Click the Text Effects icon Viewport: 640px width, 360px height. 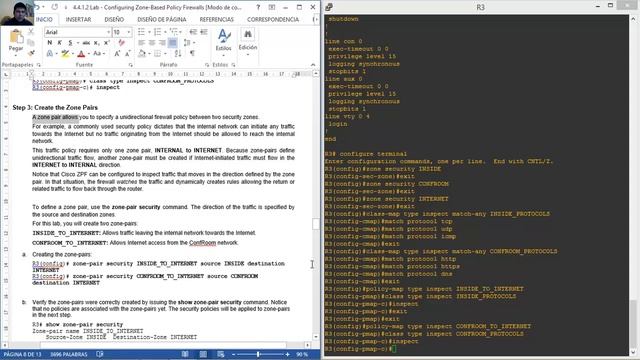click(49, 53)
